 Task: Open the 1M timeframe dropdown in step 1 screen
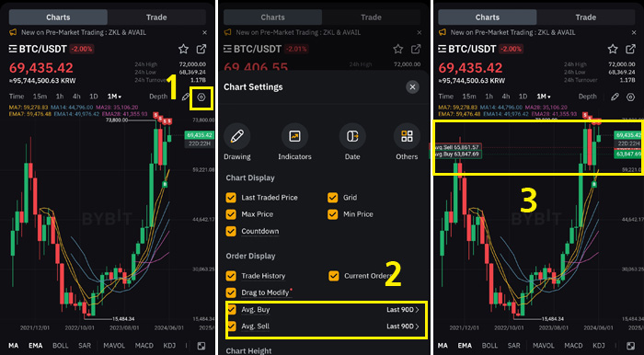pos(114,97)
